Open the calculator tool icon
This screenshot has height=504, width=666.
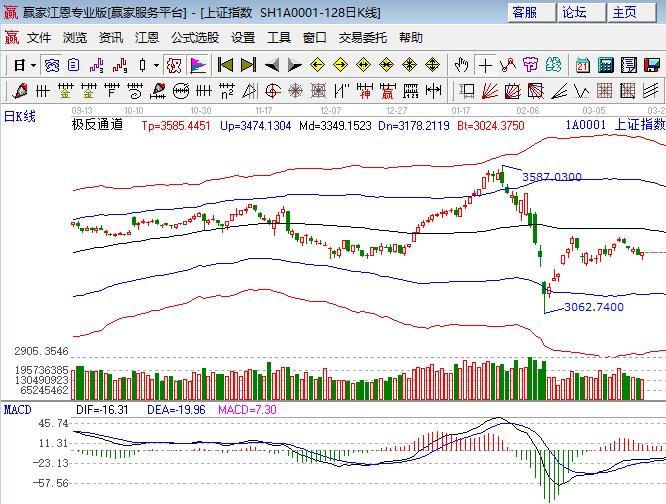tap(606, 65)
